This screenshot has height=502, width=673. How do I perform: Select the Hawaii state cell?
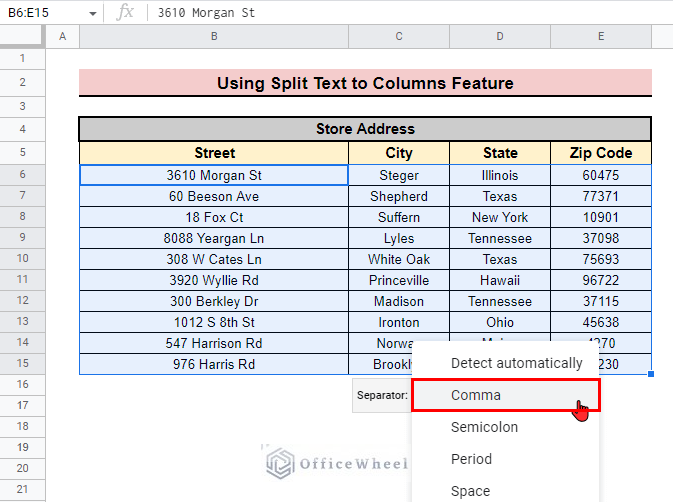point(500,280)
